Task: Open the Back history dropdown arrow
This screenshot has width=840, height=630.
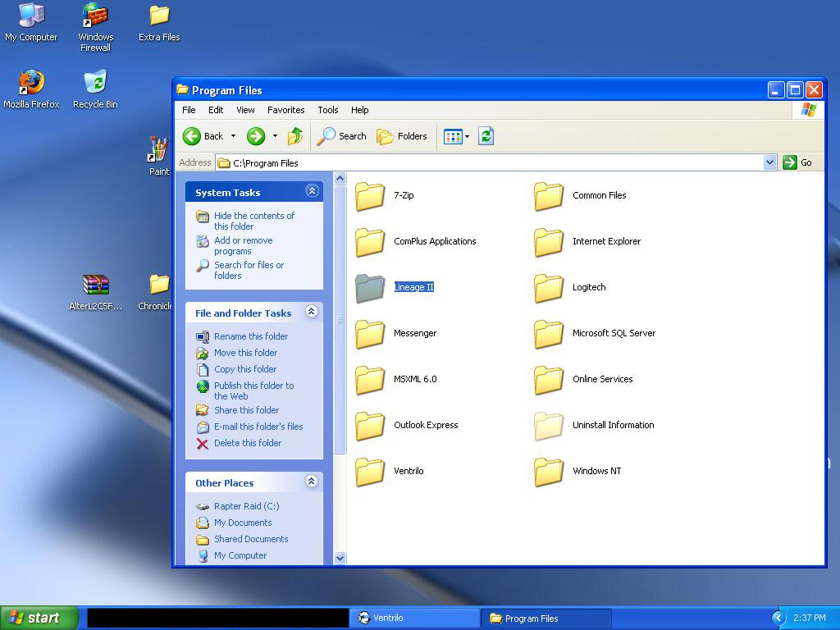Action: click(x=233, y=136)
